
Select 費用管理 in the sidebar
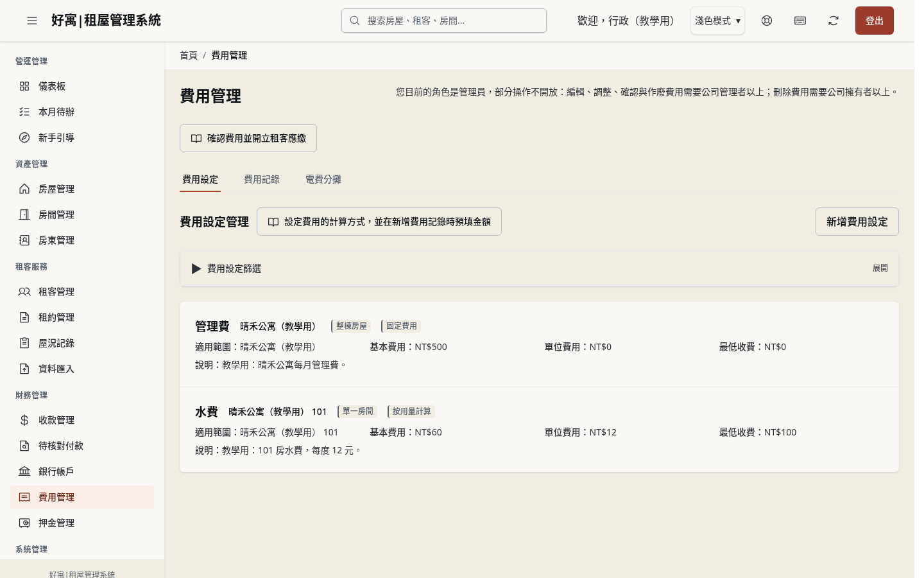[x=82, y=497]
